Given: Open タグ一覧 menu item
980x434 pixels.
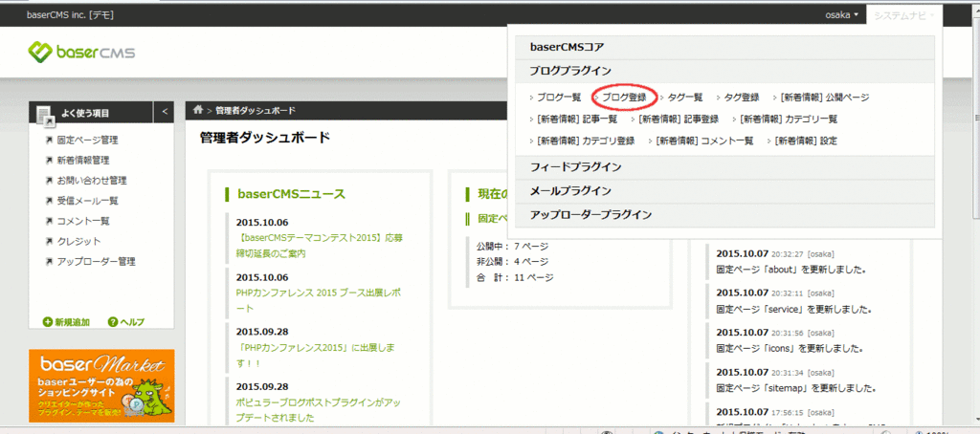Looking at the screenshot, I should click(x=685, y=98).
